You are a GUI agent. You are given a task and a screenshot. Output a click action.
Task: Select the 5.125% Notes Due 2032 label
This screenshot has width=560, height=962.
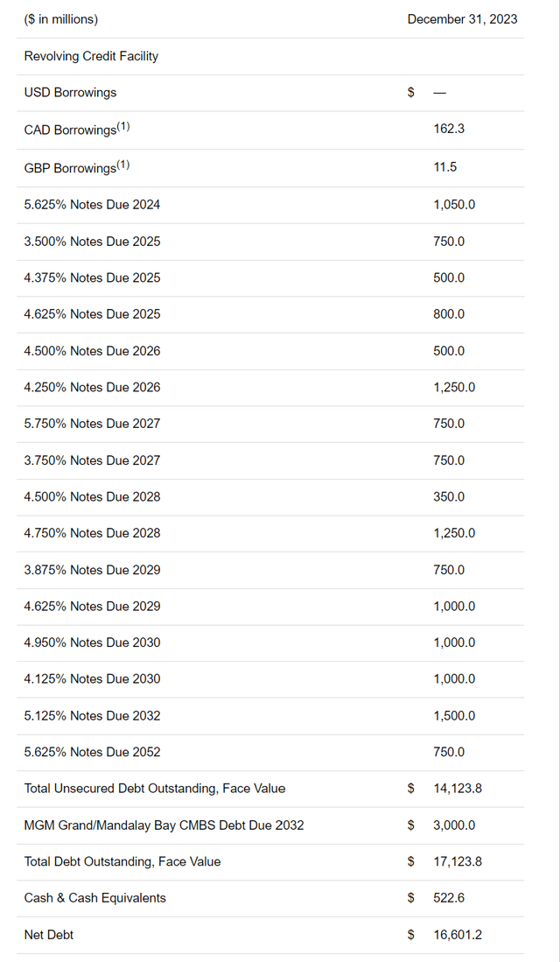point(92,715)
